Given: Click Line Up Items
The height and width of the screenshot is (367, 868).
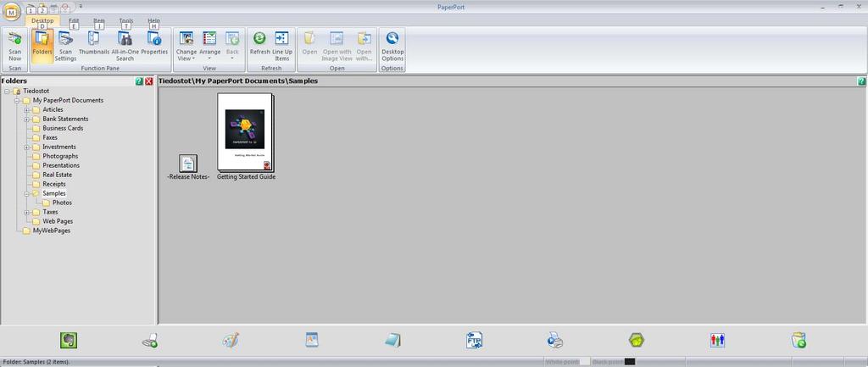Looking at the screenshot, I should [282, 47].
